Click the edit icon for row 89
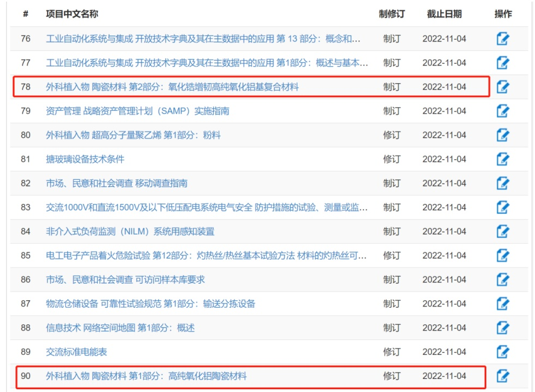 pos(502,352)
